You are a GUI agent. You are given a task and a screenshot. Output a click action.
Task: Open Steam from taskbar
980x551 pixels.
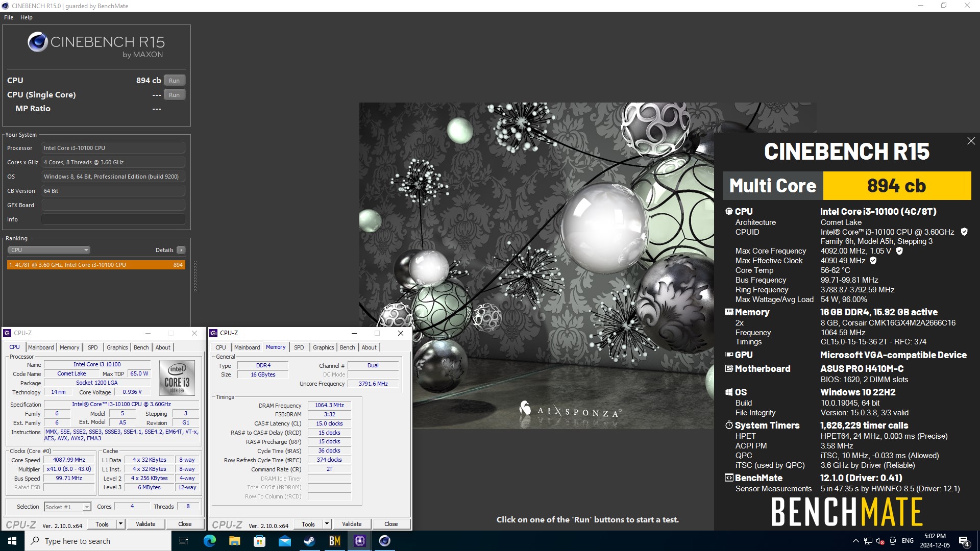tap(309, 541)
